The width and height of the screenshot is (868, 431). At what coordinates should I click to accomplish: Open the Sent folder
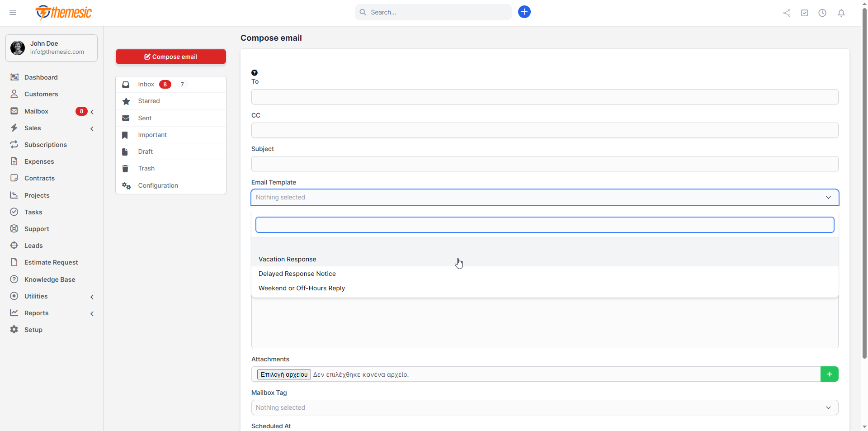pos(144,118)
